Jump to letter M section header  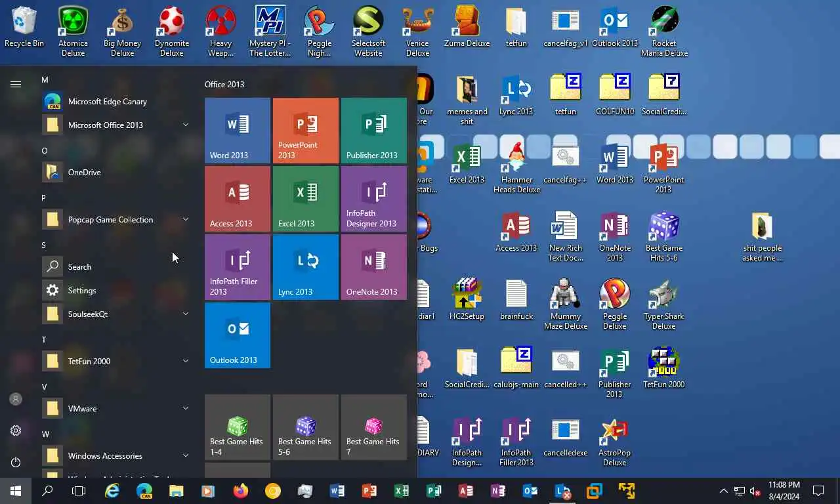45,80
